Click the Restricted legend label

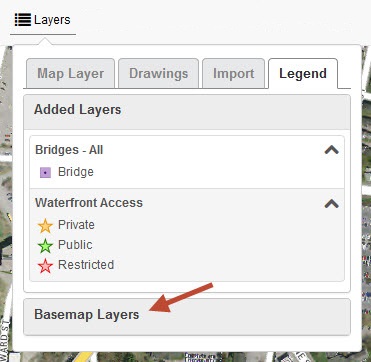(x=86, y=265)
